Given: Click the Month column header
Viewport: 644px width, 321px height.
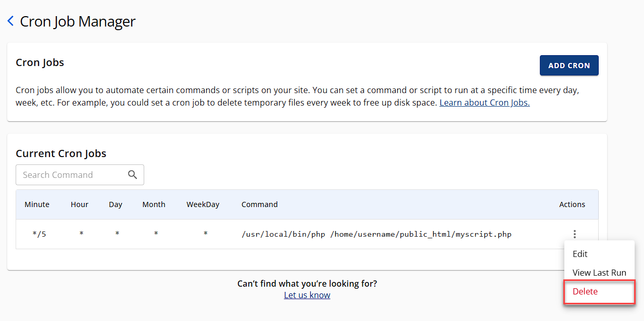Looking at the screenshot, I should tap(154, 204).
